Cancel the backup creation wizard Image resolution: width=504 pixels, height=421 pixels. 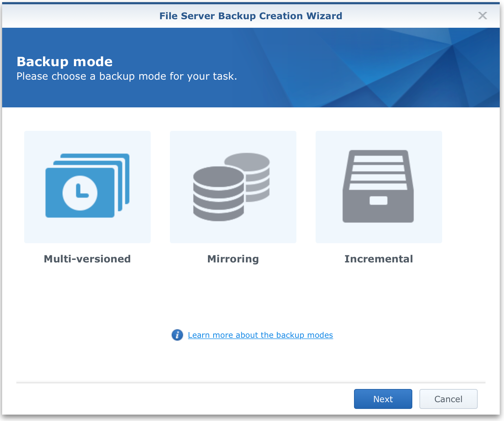pos(449,399)
